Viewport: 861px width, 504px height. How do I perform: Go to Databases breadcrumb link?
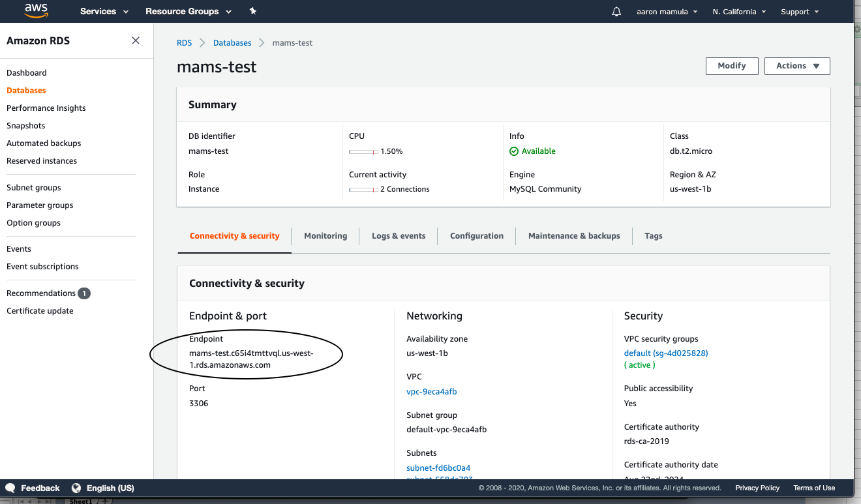232,43
